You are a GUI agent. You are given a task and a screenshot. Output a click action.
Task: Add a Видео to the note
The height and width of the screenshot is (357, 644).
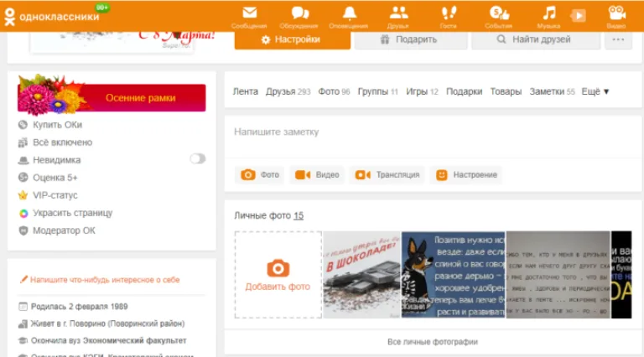point(317,175)
